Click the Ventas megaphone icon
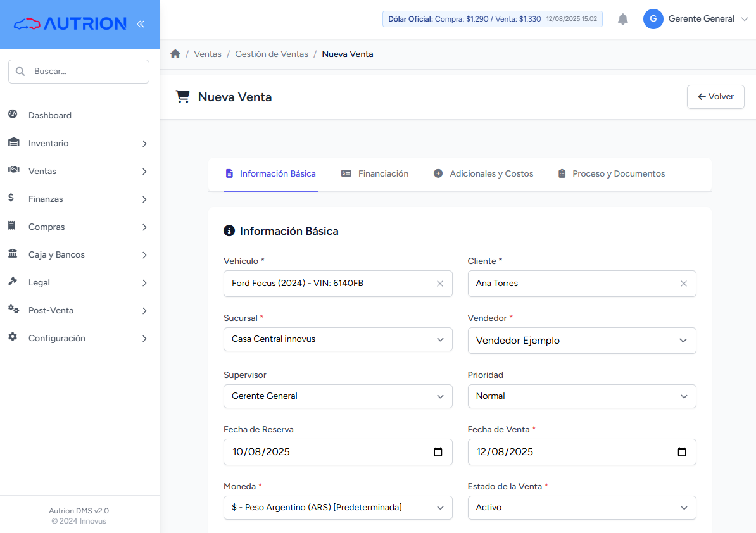 click(15, 170)
